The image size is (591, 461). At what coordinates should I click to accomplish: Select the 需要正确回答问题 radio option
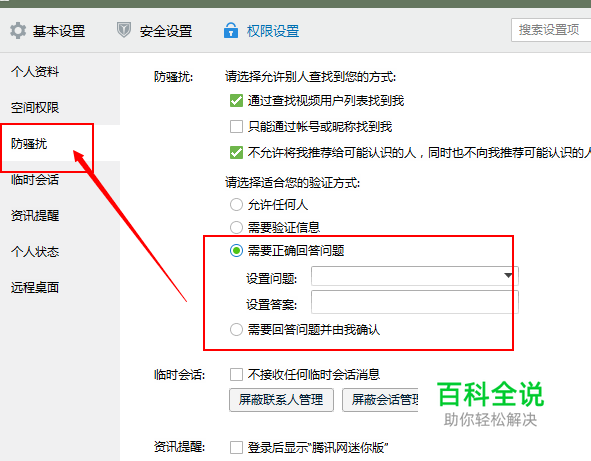(x=236, y=251)
